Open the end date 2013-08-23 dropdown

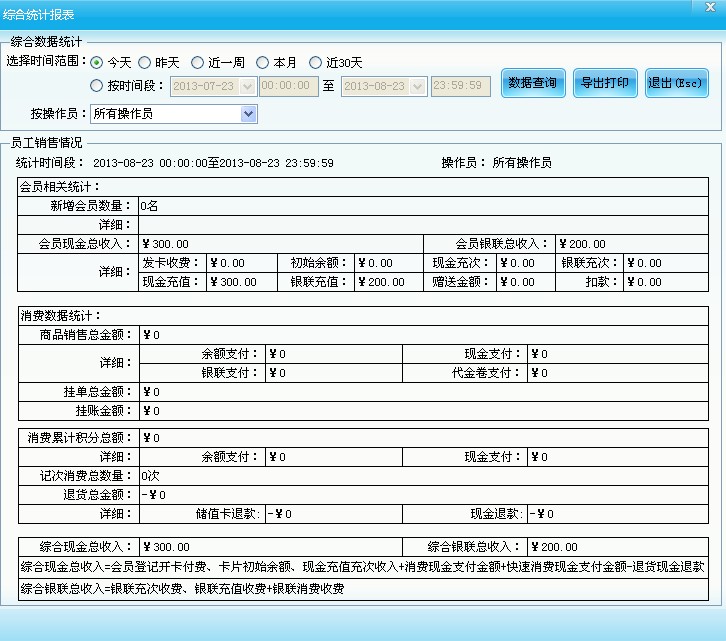(x=418, y=87)
